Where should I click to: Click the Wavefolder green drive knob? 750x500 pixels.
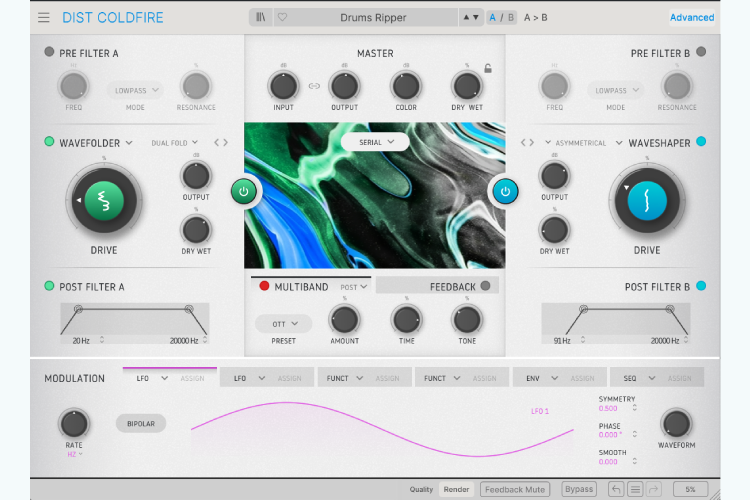point(104,201)
